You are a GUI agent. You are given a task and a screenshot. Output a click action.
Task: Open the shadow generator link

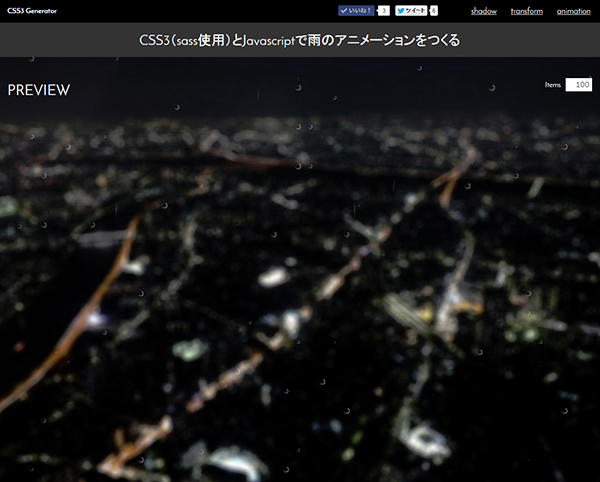(483, 11)
